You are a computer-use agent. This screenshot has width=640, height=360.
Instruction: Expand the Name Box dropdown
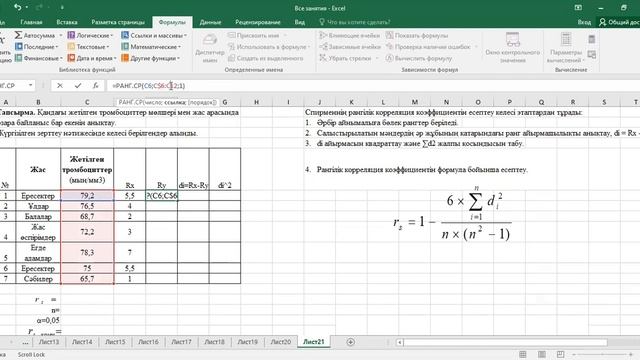[x=31, y=85]
